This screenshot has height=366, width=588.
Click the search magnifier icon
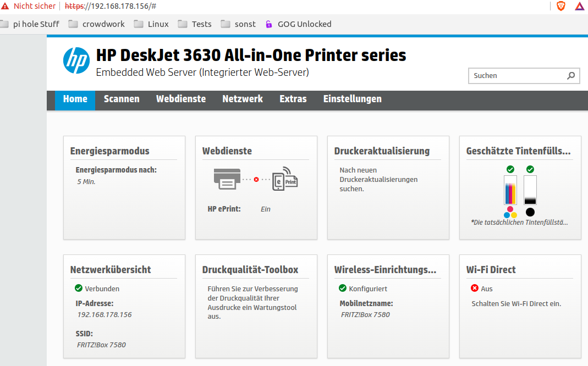point(571,76)
